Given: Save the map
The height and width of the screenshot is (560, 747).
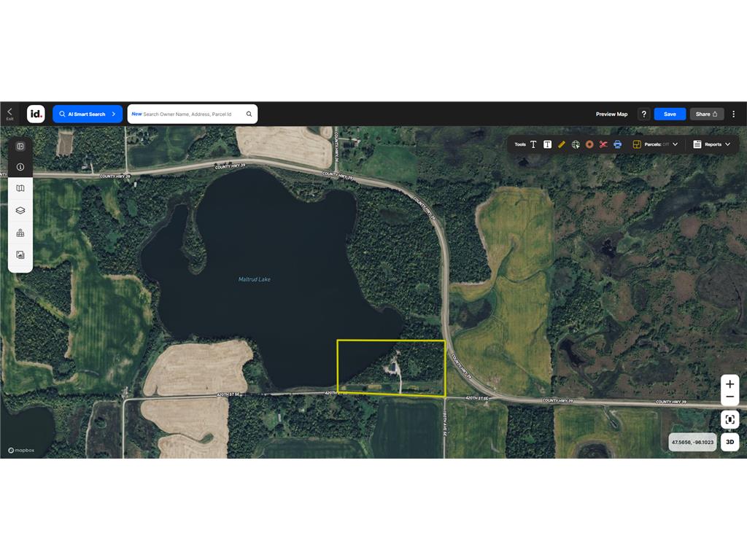Looking at the screenshot, I should coord(670,114).
